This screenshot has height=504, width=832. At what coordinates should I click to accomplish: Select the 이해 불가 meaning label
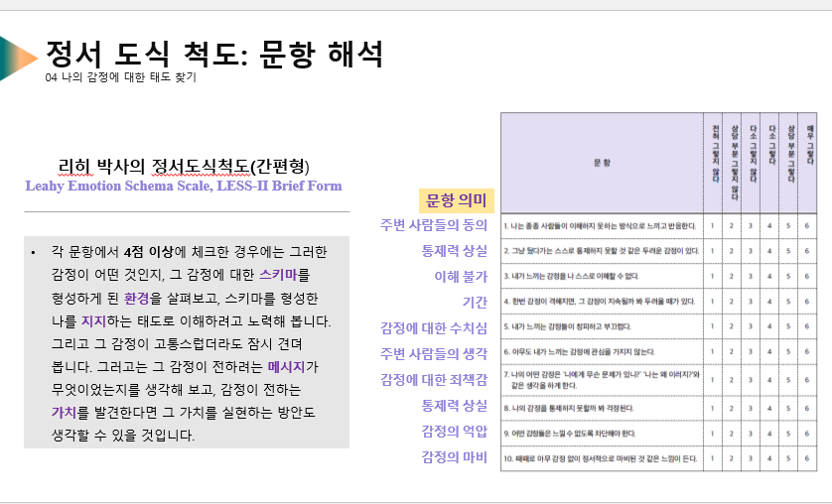pyautogui.click(x=461, y=276)
